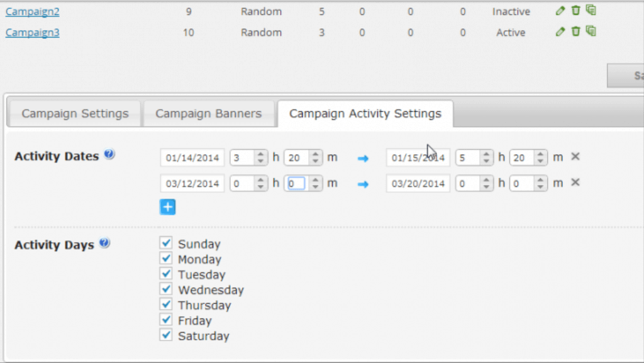The width and height of the screenshot is (644, 363).
Task: Toggle the Wednesday checkbox
Action: [x=166, y=289]
